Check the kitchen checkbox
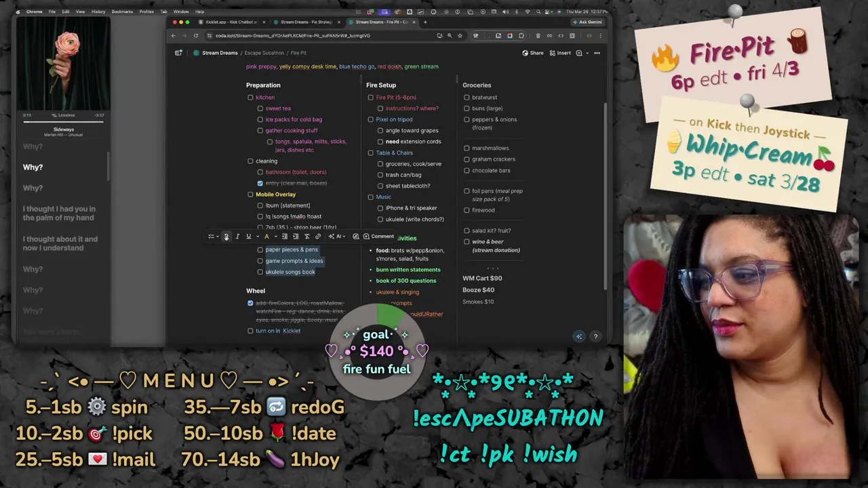This screenshot has height=488, width=868. (250, 98)
